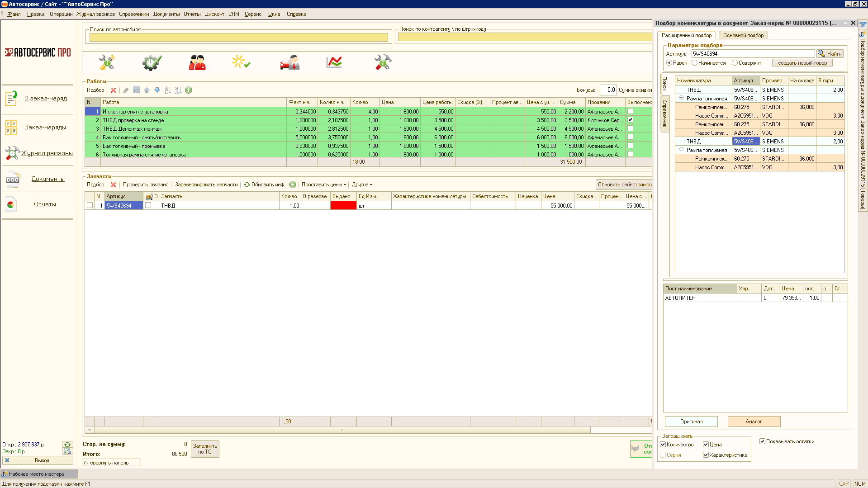Click the Артикул search input field
Viewport: 868px width, 488px height.
point(753,54)
